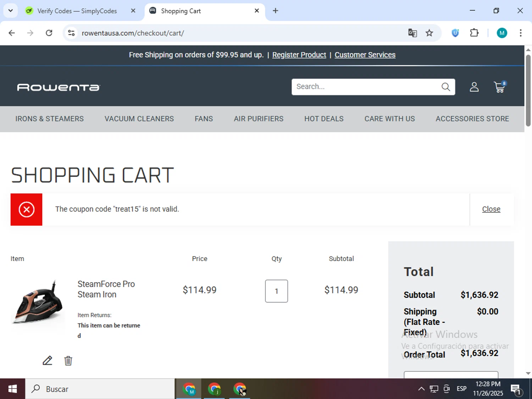Close the invalid coupon error message
532x399 pixels.
point(491,209)
